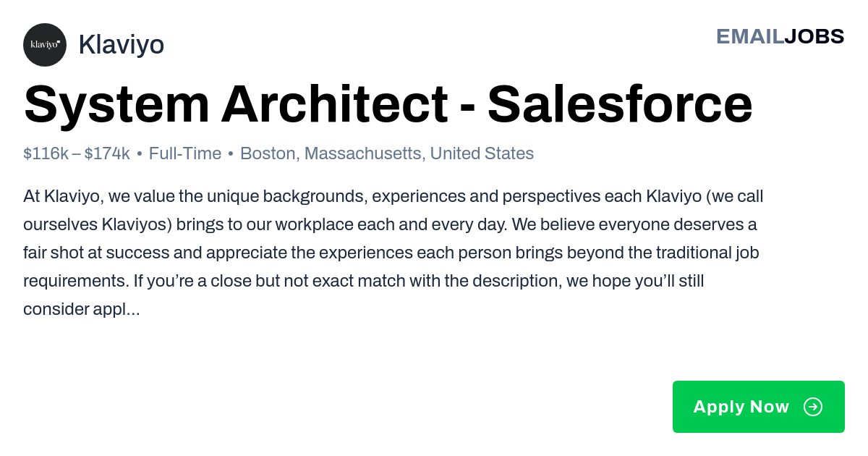Click the job description paragraph

pyautogui.click(x=393, y=253)
